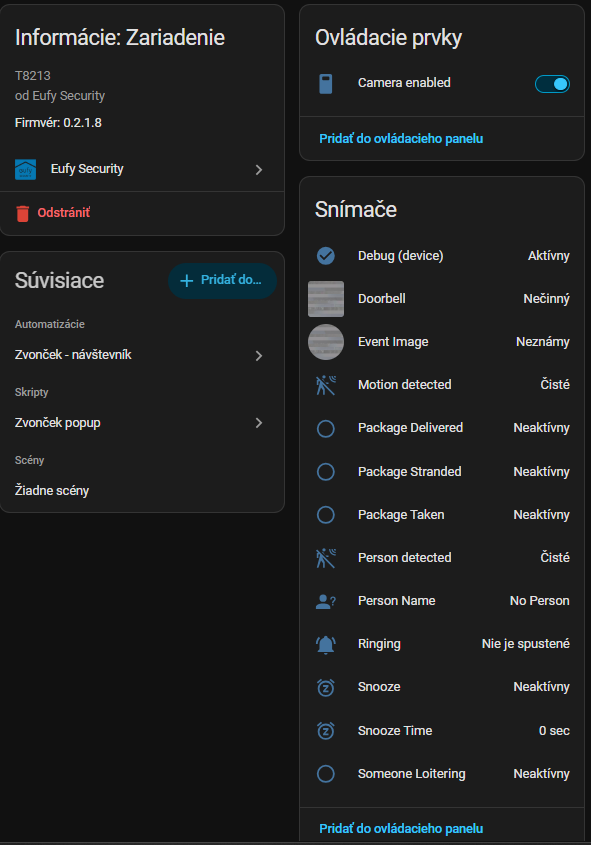Screen dimensions: 591x845
Task: Open Zvonček - návštevník automation chevron
Action: (259, 356)
